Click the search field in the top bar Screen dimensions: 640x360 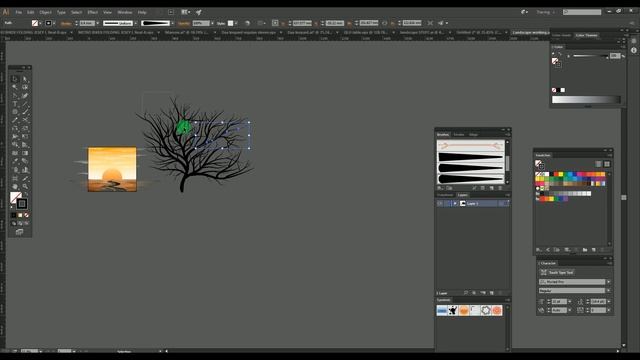pyautogui.click(x=582, y=12)
